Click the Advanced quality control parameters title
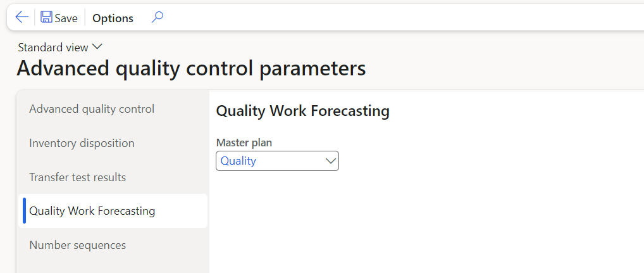 [191, 68]
